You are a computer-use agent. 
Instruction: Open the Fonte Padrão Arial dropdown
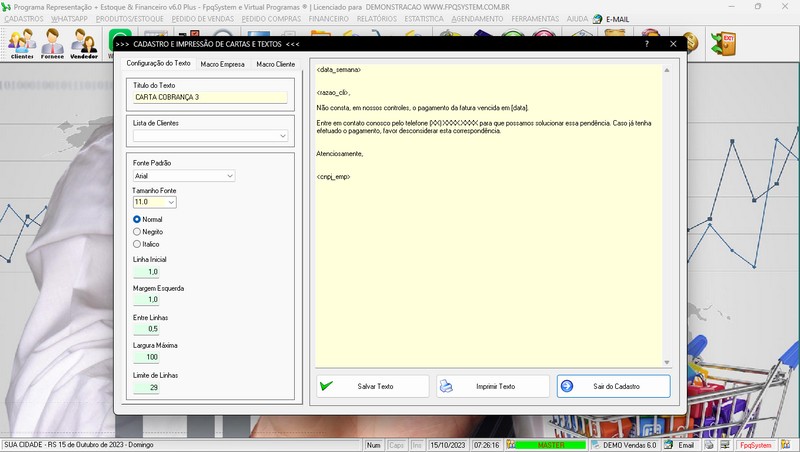(230, 176)
